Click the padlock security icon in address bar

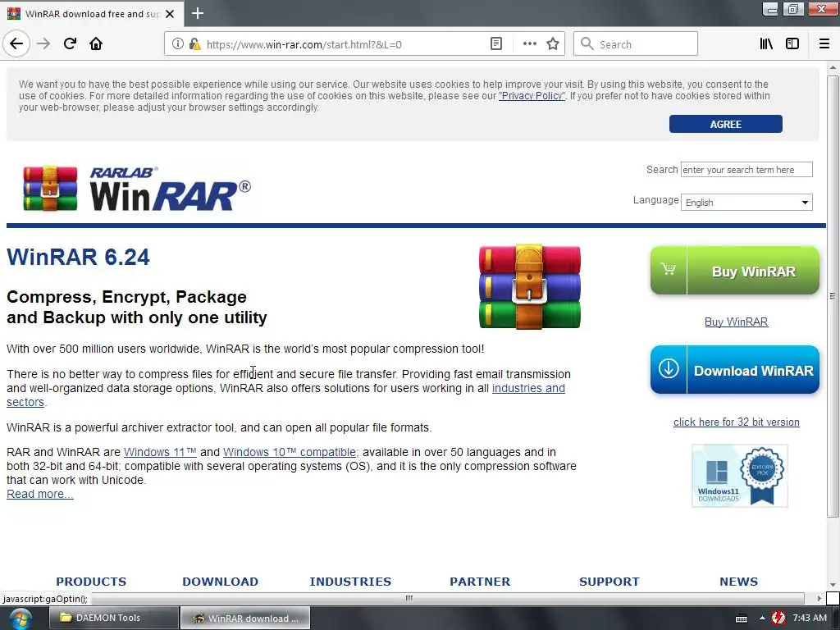pos(194,44)
